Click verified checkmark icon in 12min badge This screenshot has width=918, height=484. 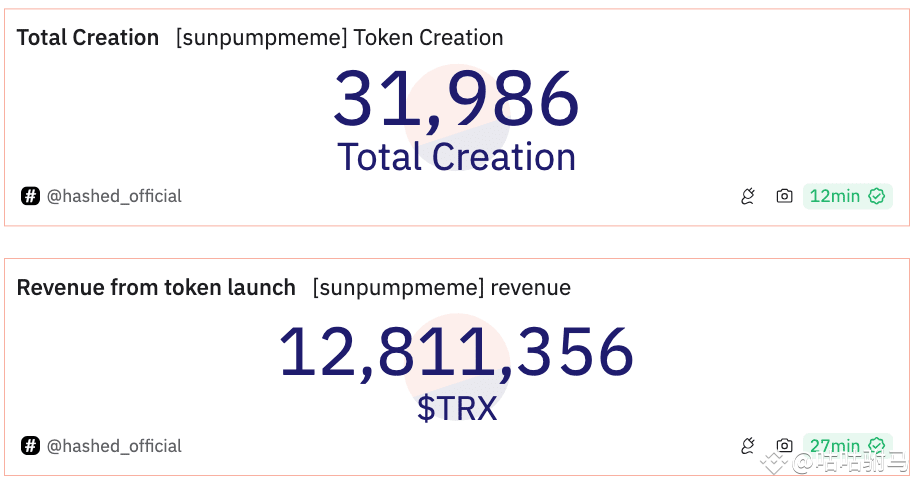876,196
